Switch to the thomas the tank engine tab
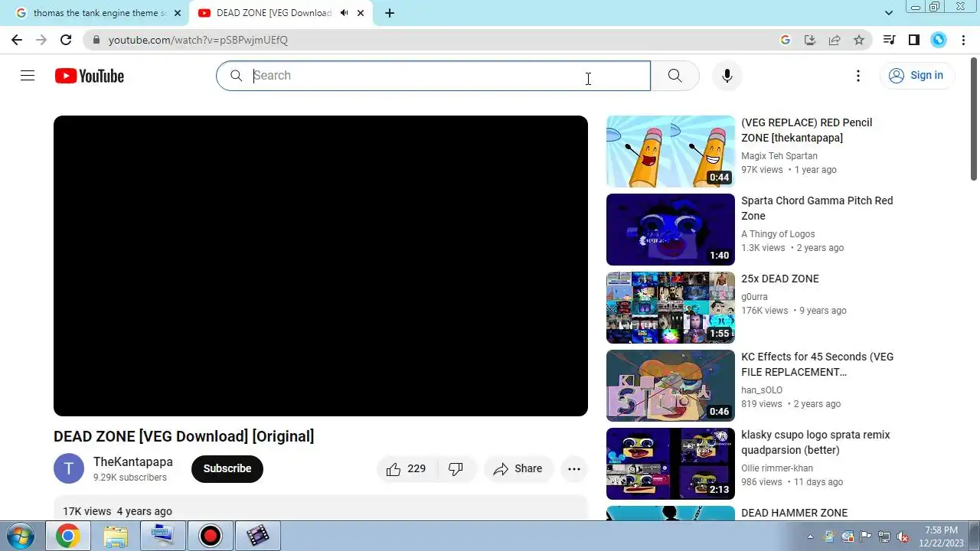Screen dimensions: 980x551 pos(100,13)
